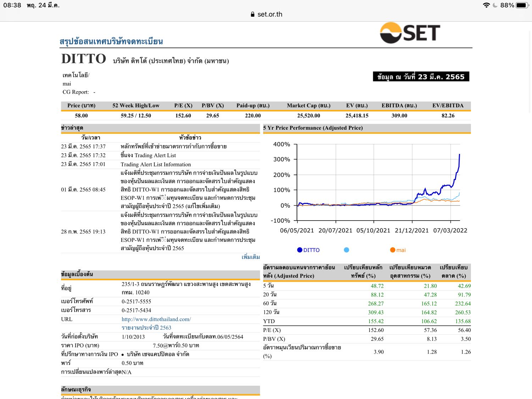Open the รายงานประจำปี 2563 link
The image size is (532, 399).
click(x=146, y=328)
